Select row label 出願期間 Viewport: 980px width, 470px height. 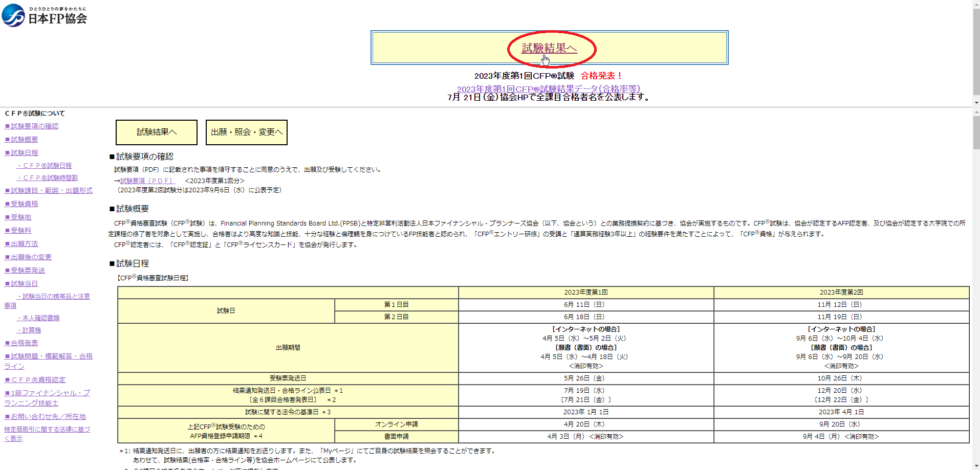pos(288,348)
